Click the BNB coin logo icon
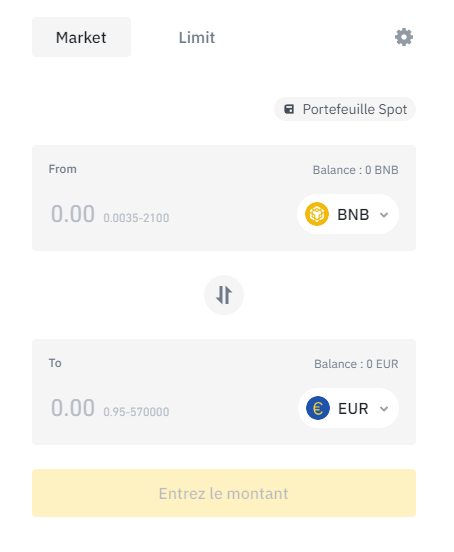454x552 pixels. [317, 214]
